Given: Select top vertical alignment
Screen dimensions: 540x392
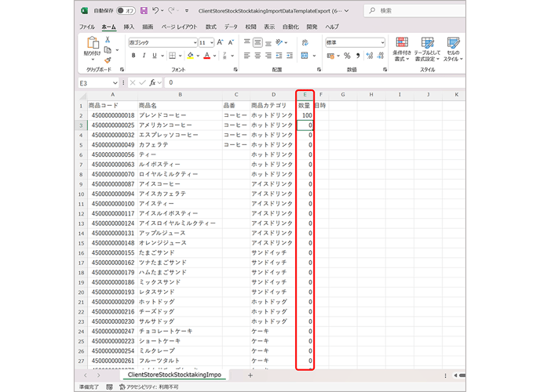Looking at the screenshot, I should [x=247, y=42].
